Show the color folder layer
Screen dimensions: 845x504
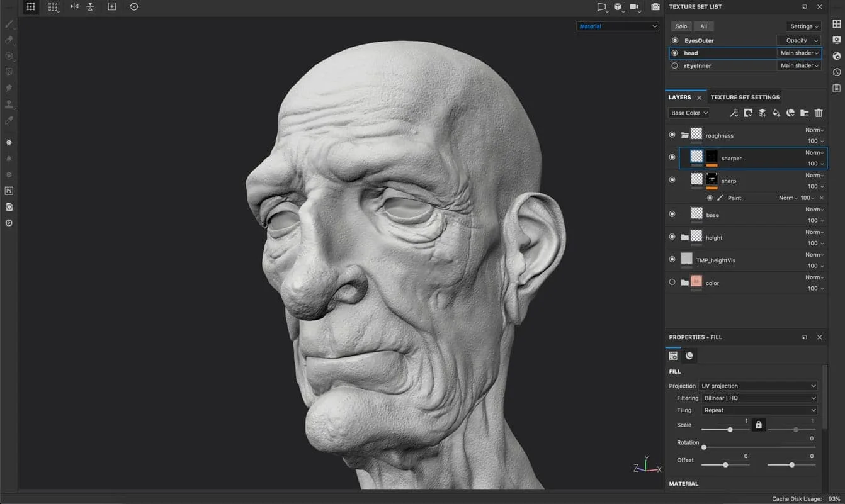[672, 283]
